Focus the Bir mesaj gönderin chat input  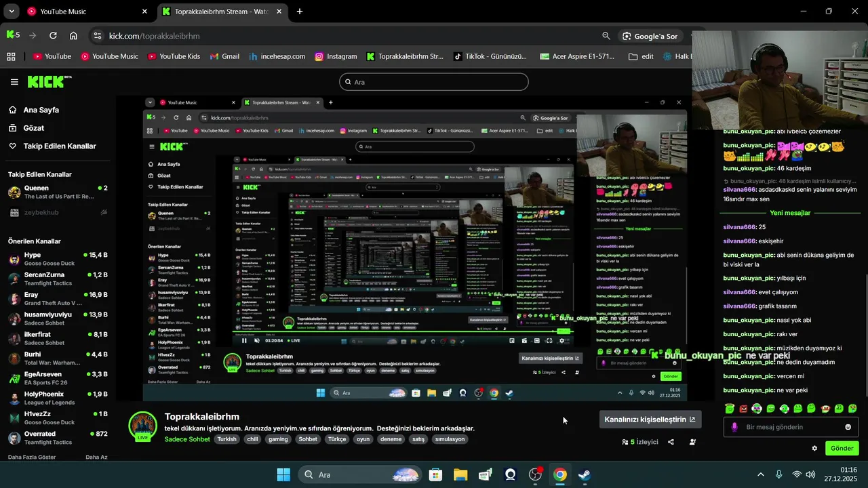tap(791, 427)
